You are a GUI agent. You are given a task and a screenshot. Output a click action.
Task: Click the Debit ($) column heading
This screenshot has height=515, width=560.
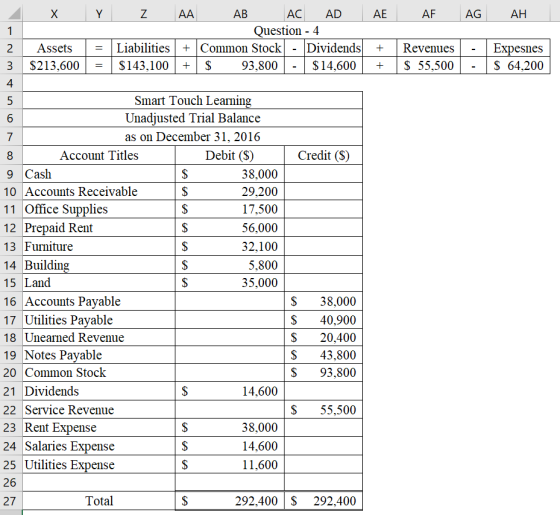point(230,155)
